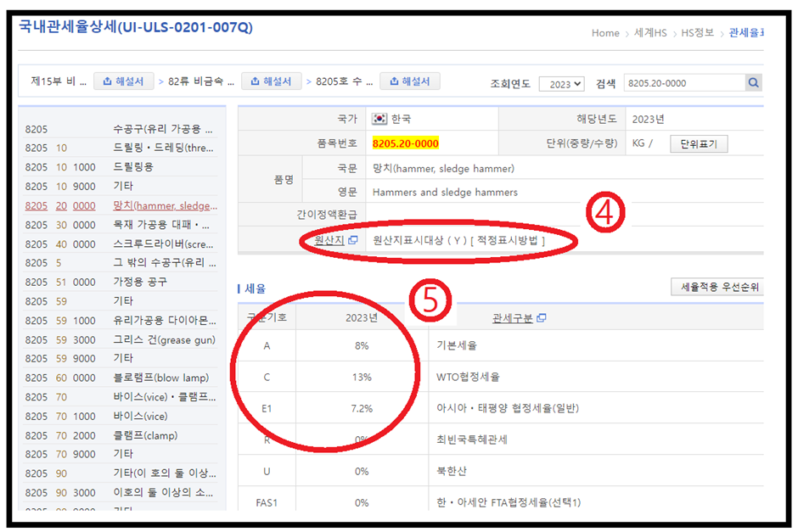Click the highlighted 품목번호 8205.20-0000
This screenshot has height=532, width=798.
click(405, 143)
